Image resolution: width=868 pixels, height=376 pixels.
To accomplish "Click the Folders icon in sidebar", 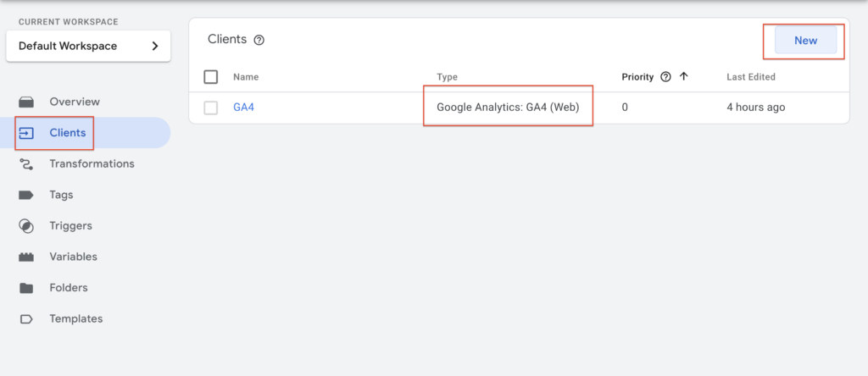I will (26, 288).
